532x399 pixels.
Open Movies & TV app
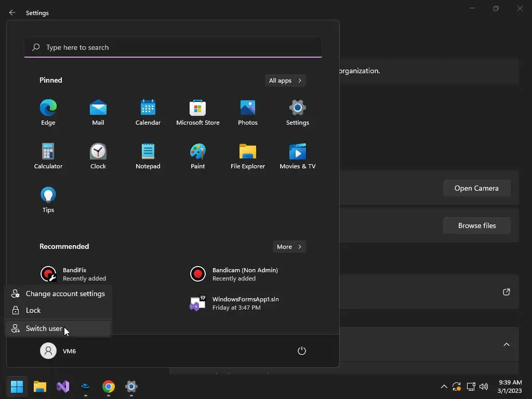[x=298, y=156]
